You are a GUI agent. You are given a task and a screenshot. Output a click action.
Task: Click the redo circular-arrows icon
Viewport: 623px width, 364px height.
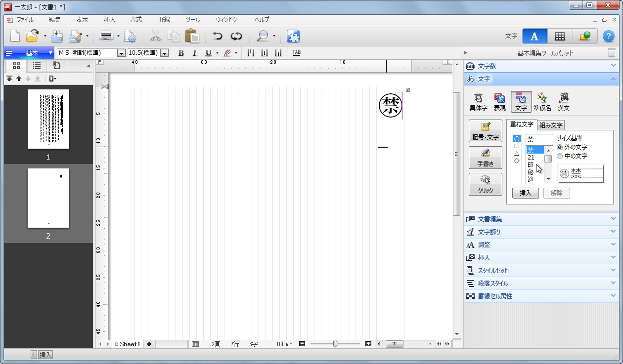(236, 36)
